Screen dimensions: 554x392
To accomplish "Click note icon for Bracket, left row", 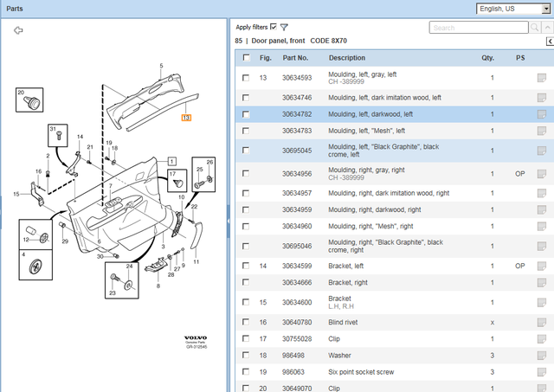I will [x=541, y=266].
